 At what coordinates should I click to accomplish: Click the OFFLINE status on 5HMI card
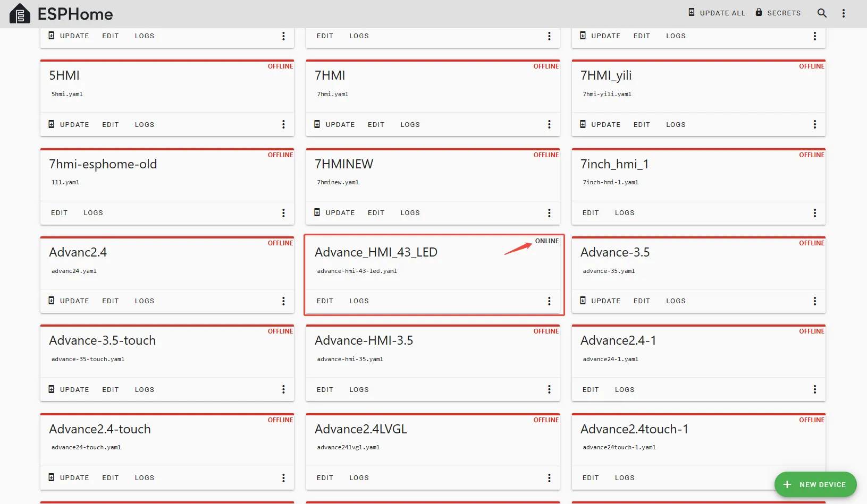(x=281, y=66)
